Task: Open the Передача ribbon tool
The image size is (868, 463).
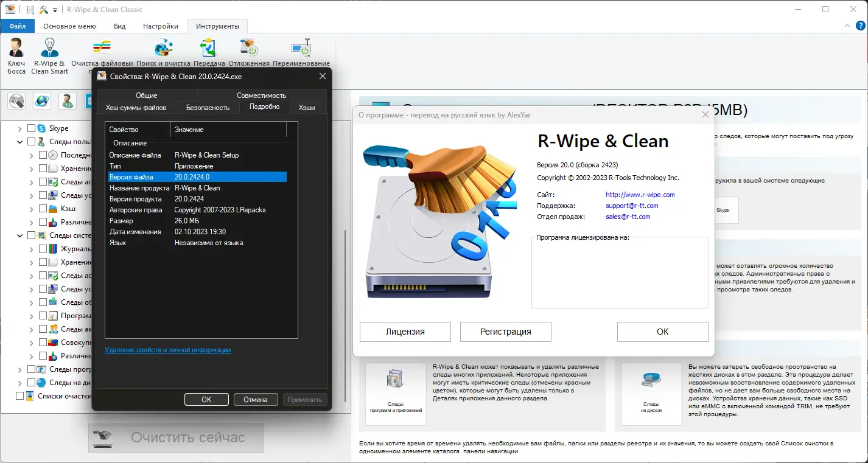Action: 209,54
